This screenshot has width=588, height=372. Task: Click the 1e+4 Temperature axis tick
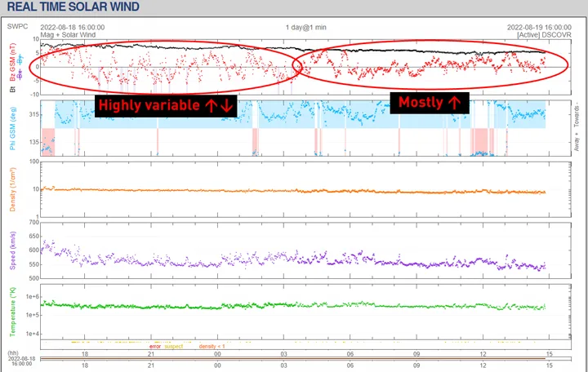pyautogui.click(x=32, y=334)
